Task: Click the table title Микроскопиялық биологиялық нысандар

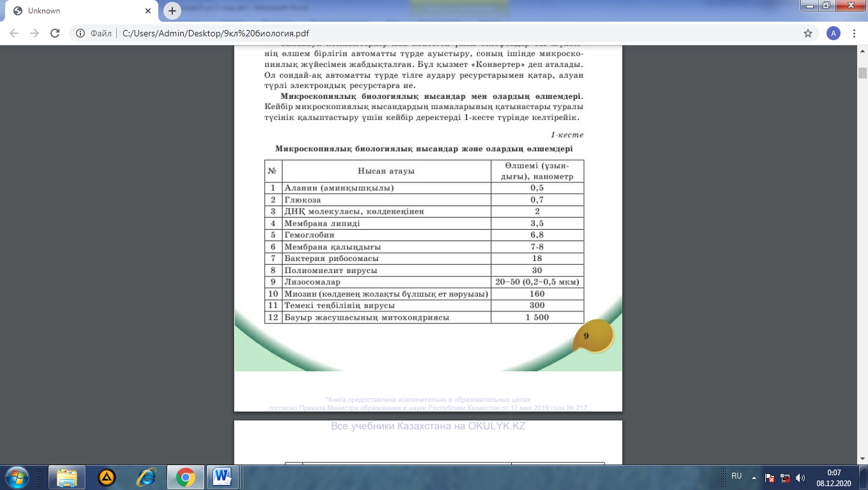Action: (x=424, y=148)
